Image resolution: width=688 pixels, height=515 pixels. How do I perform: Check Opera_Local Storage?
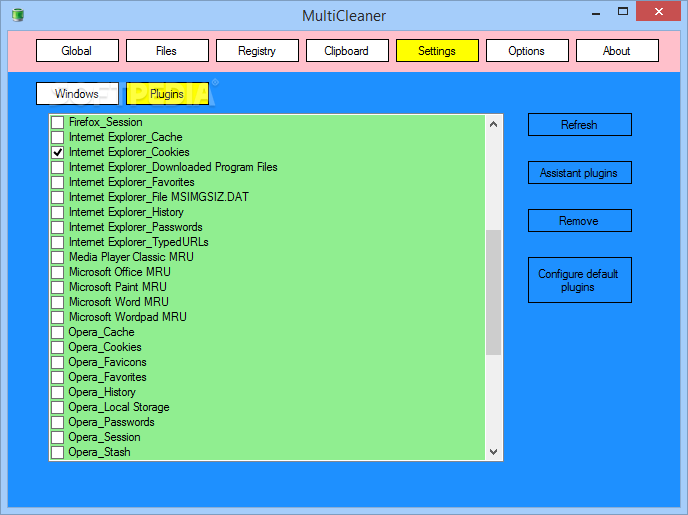pos(57,407)
